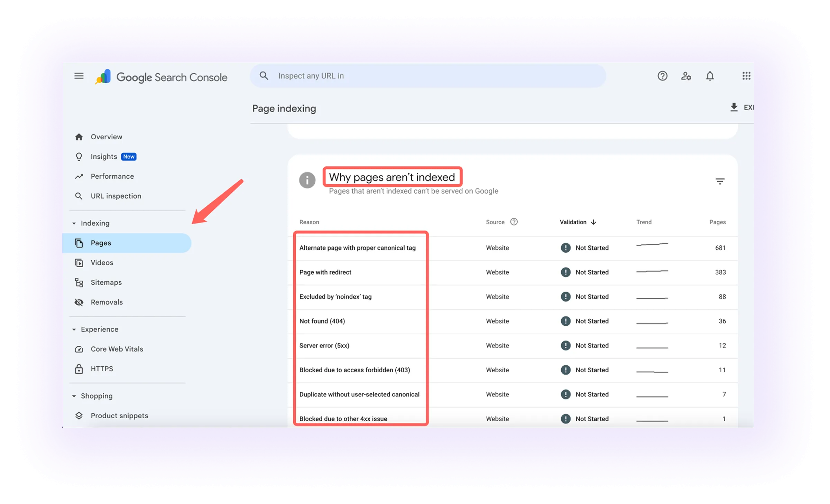Go to the Sitemaps report

[106, 282]
